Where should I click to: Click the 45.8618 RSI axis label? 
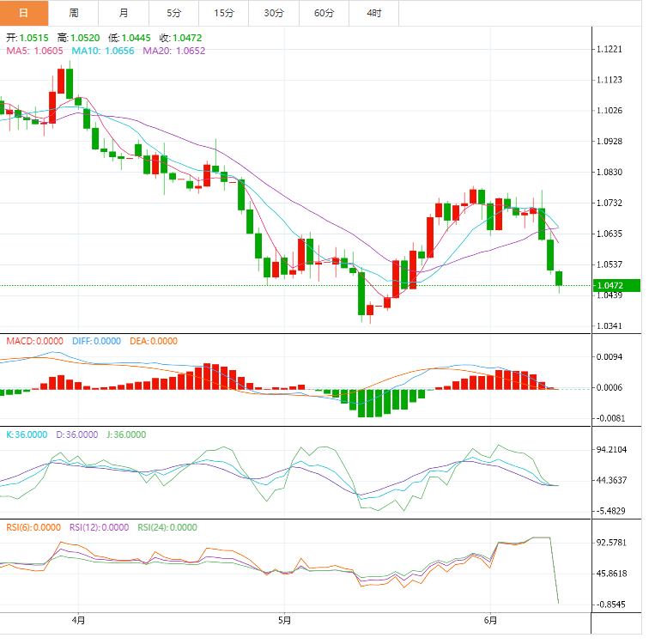(612, 574)
